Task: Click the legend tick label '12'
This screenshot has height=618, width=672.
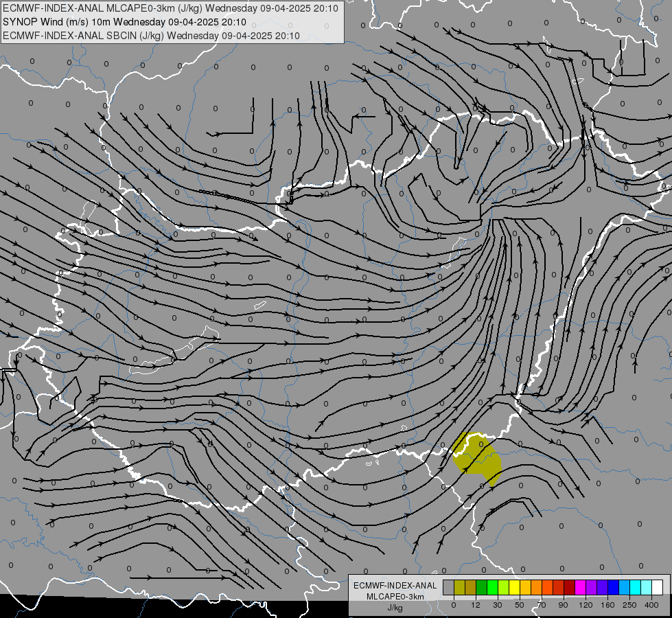Action: click(476, 605)
